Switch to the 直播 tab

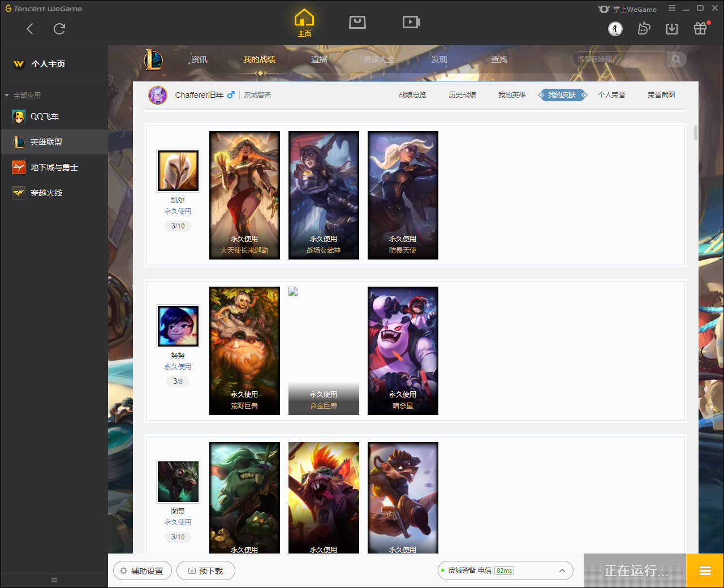click(x=319, y=59)
